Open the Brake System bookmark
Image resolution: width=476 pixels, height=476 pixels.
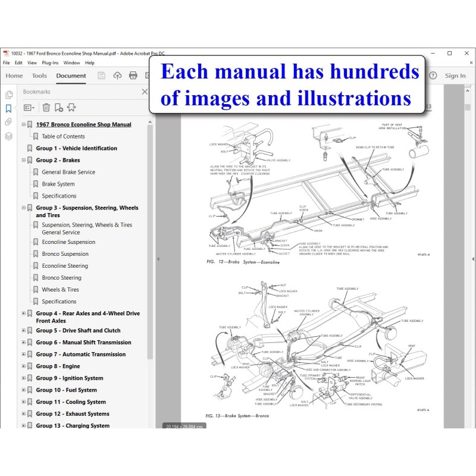pos(58,184)
